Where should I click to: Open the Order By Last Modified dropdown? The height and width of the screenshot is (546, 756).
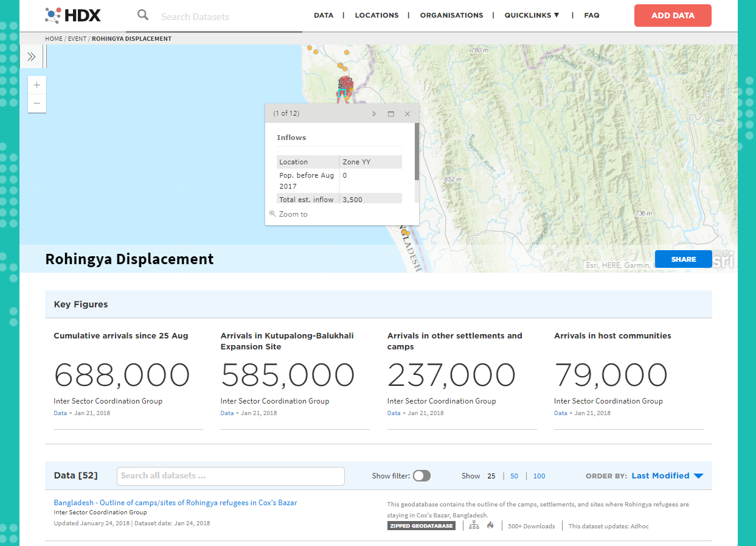click(x=667, y=476)
